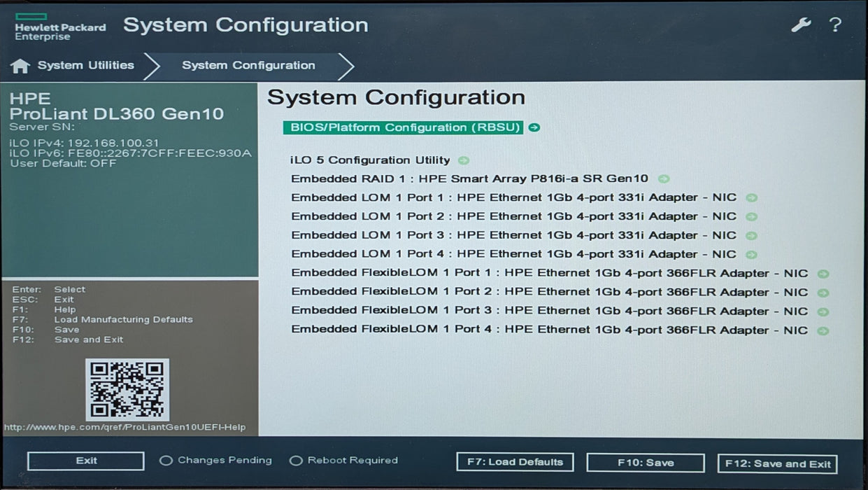Click F12: Save and Exit button
Image resolution: width=868 pixels, height=490 pixels.
(x=777, y=463)
